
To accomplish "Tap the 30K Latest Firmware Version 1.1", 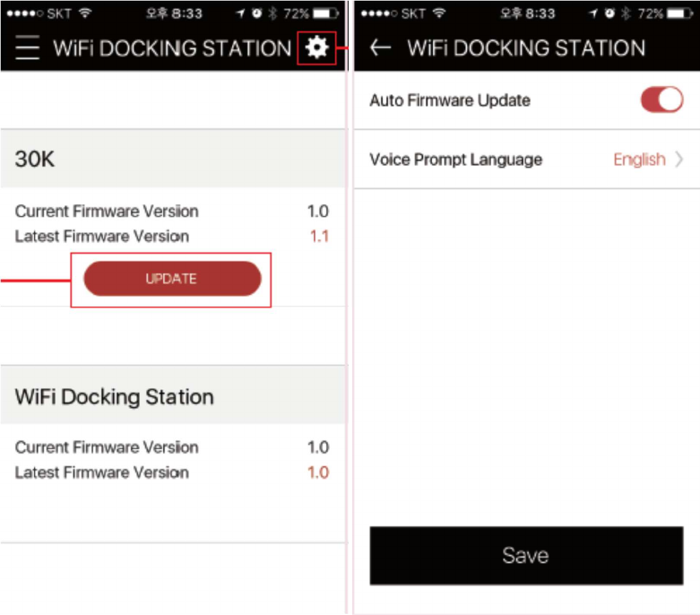I will point(319,236).
